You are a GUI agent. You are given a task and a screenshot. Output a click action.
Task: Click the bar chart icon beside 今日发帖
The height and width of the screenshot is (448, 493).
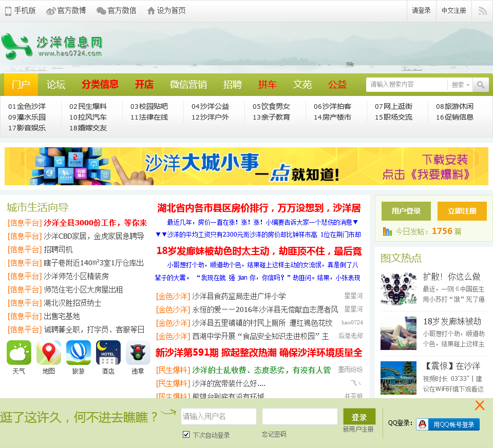coord(387,231)
